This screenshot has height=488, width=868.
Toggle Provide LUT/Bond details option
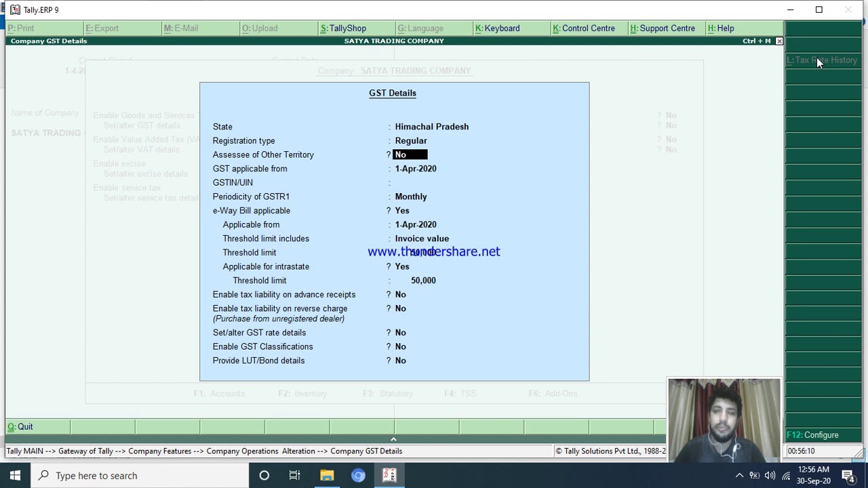click(x=401, y=361)
